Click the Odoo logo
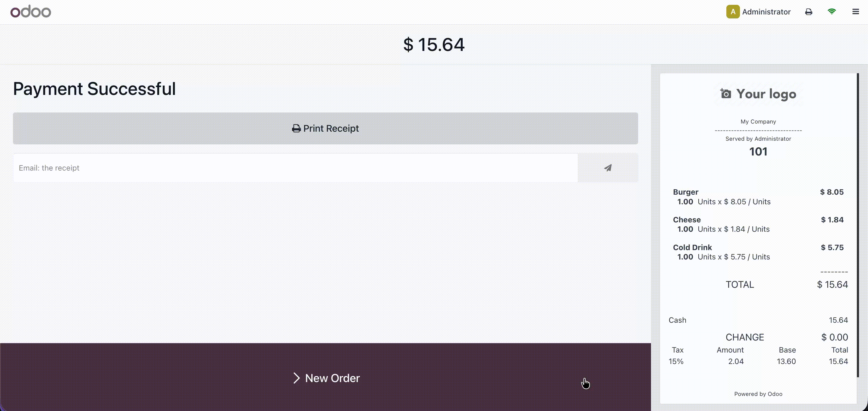The width and height of the screenshot is (868, 411). pyautogui.click(x=31, y=12)
